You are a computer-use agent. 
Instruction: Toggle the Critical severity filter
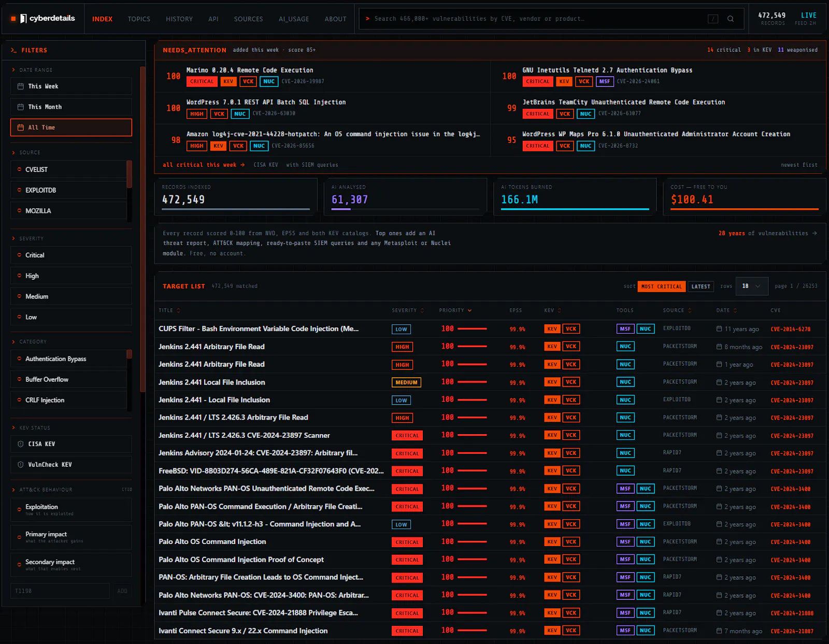coord(71,255)
